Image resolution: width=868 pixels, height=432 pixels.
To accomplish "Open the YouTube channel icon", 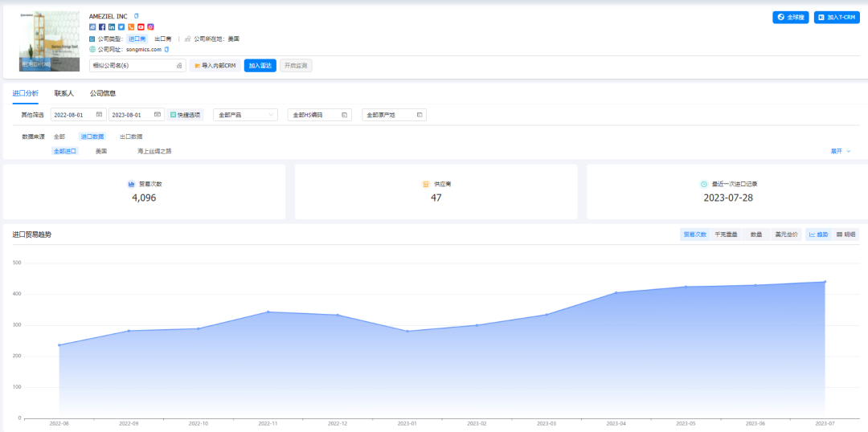I will point(141,26).
